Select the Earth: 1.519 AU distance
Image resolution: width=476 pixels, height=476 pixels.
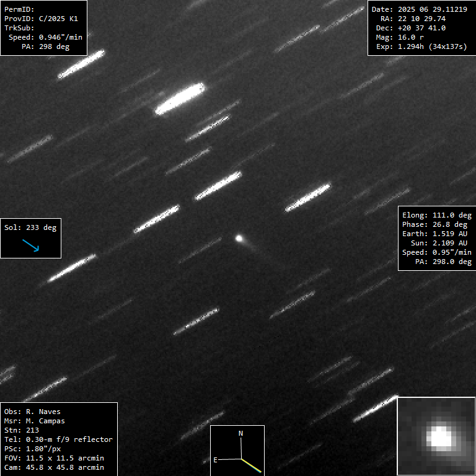[434, 234]
